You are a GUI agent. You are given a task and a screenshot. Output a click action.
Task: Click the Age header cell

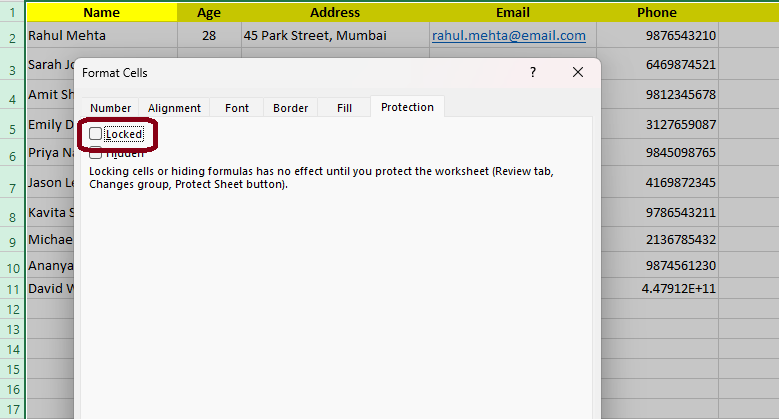209,13
